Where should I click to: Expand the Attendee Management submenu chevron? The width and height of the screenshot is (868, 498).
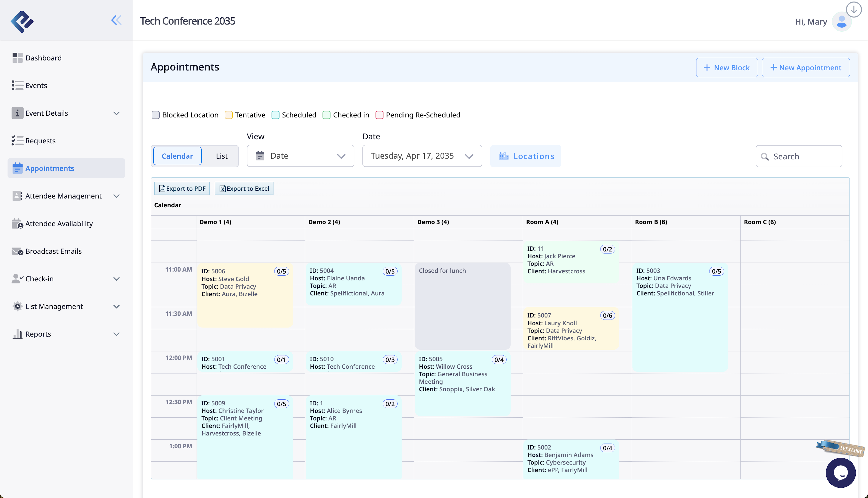(x=116, y=196)
